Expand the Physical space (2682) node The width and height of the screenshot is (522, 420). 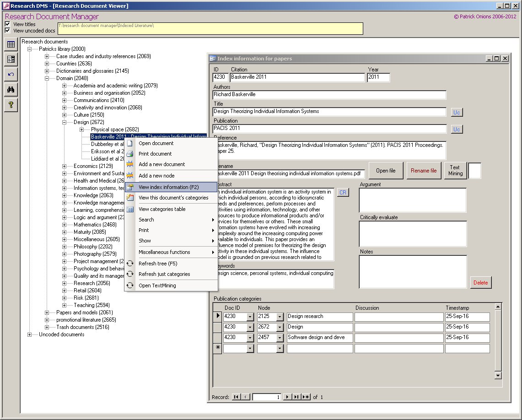pyautogui.click(x=81, y=129)
